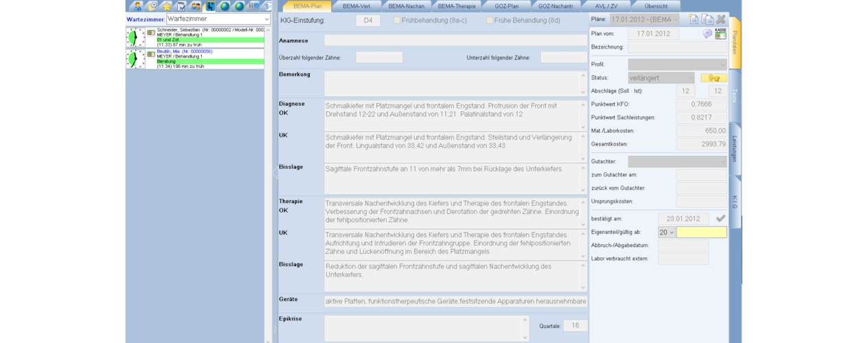
Task: Open the Eigenanteil percentage dropdown showing 20
Action: pos(666,233)
